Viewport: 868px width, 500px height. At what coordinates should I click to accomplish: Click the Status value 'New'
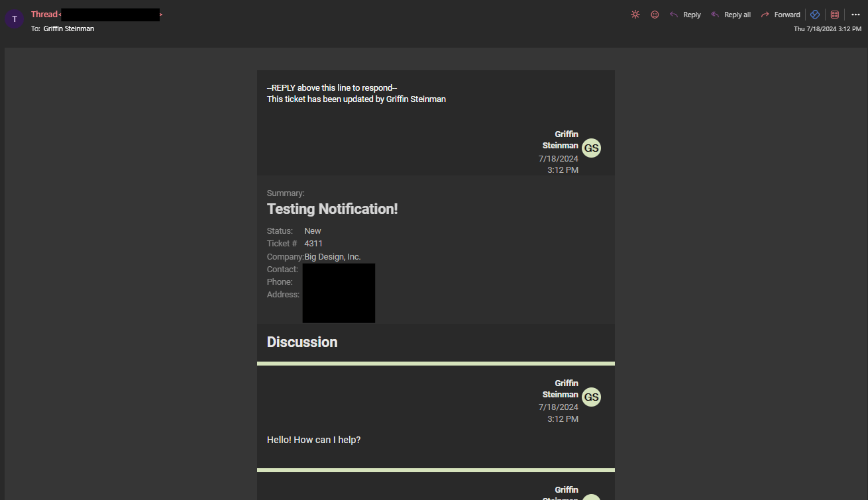(x=313, y=231)
